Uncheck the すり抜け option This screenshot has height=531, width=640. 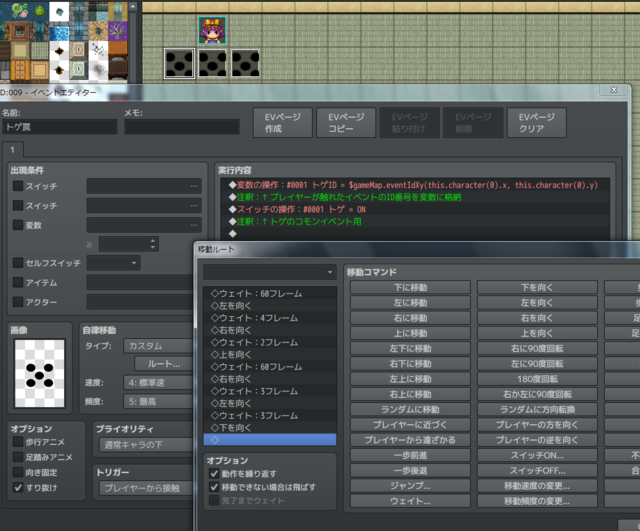click(18, 487)
